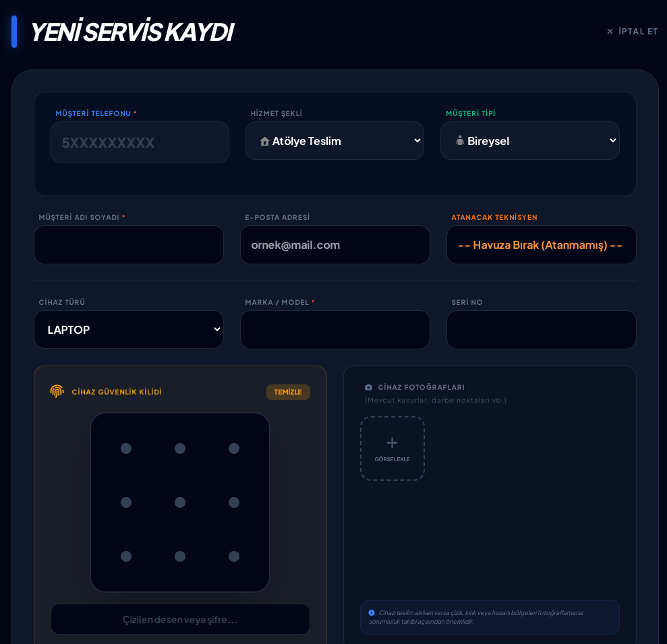This screenshot has width=667, height=644.
Task: Select the center dot of the pattern lock
Action: 180,502
